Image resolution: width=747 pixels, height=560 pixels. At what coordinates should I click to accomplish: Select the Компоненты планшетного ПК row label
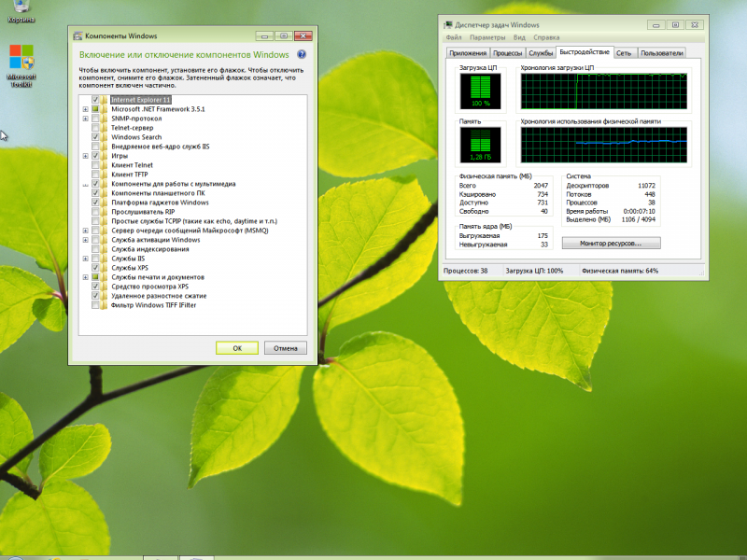(x=158, y=193)
